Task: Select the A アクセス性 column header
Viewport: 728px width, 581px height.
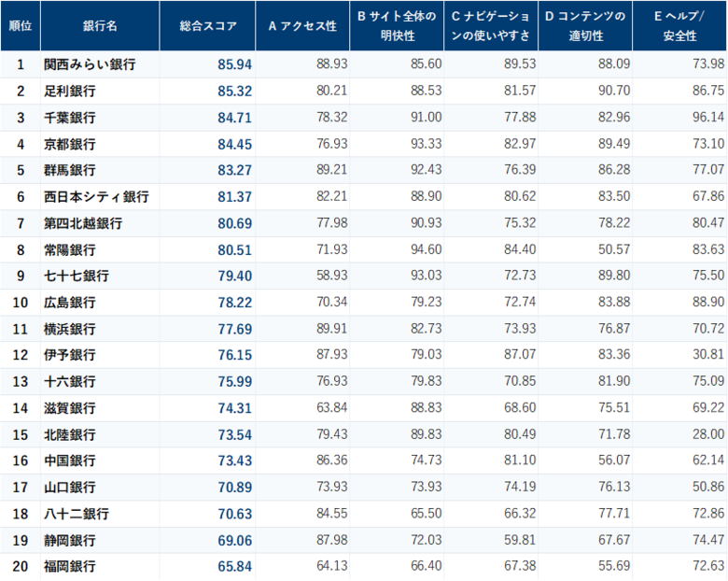Action: pos(302,25)
